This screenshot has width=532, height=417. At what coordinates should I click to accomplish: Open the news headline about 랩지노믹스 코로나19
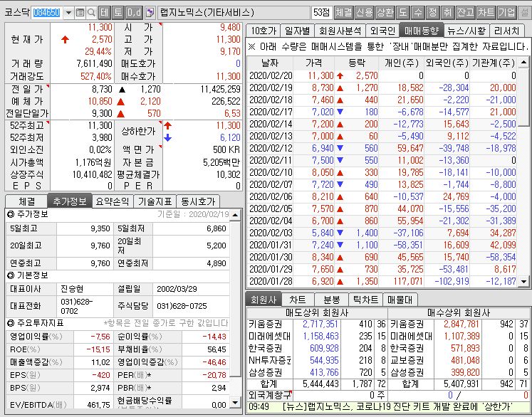pyautogui.click(x=397, y=406)
